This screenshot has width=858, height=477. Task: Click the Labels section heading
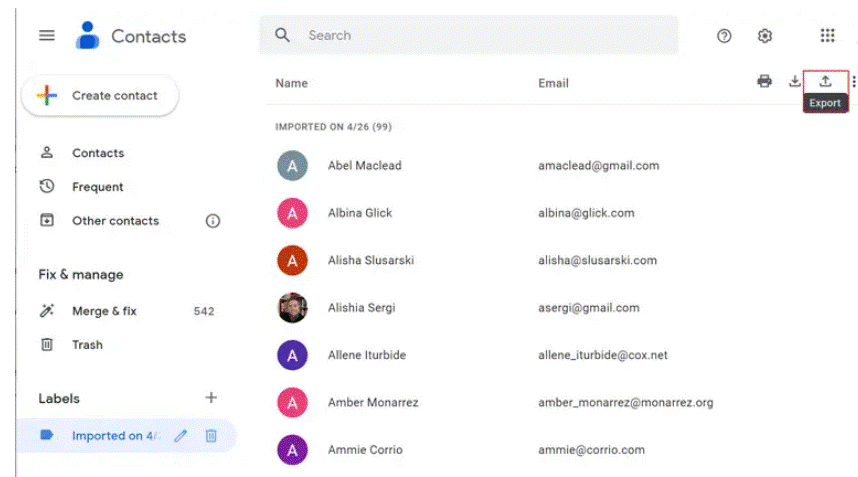click(x=59, y=398)
